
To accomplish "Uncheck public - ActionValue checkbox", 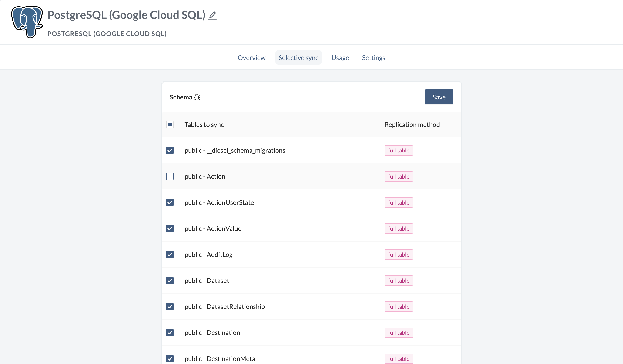I will [x=170, y=228].
